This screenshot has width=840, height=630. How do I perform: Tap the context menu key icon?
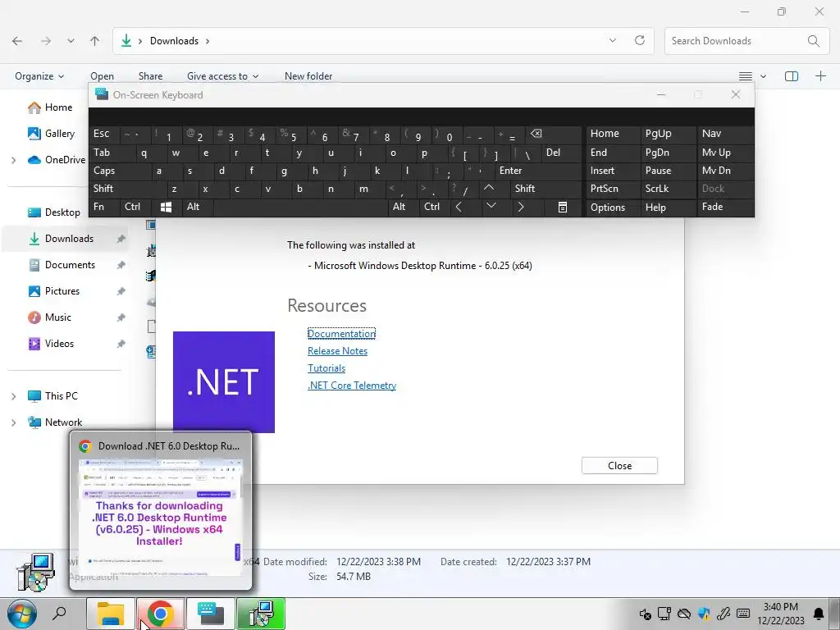[563, 207]
